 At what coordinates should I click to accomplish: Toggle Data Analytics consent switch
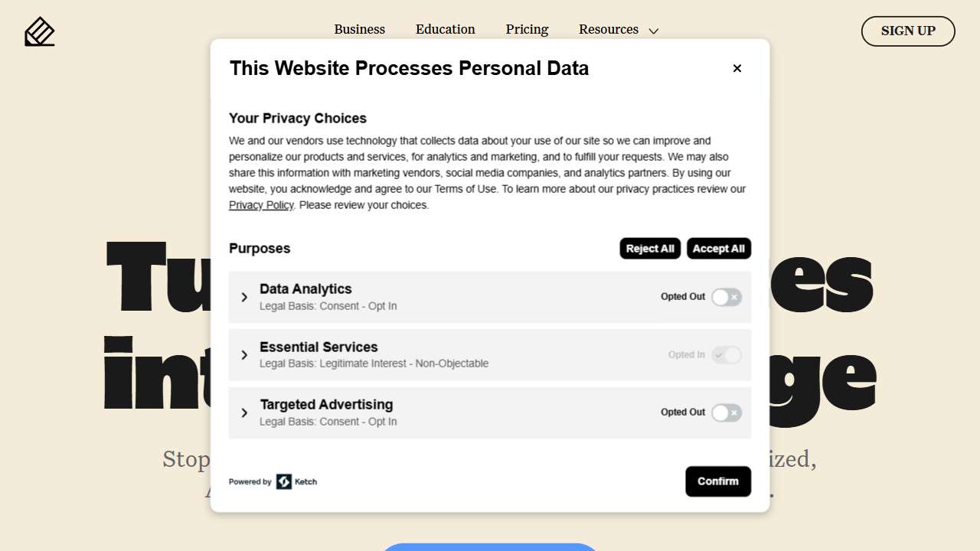click(x=726, y=297)
